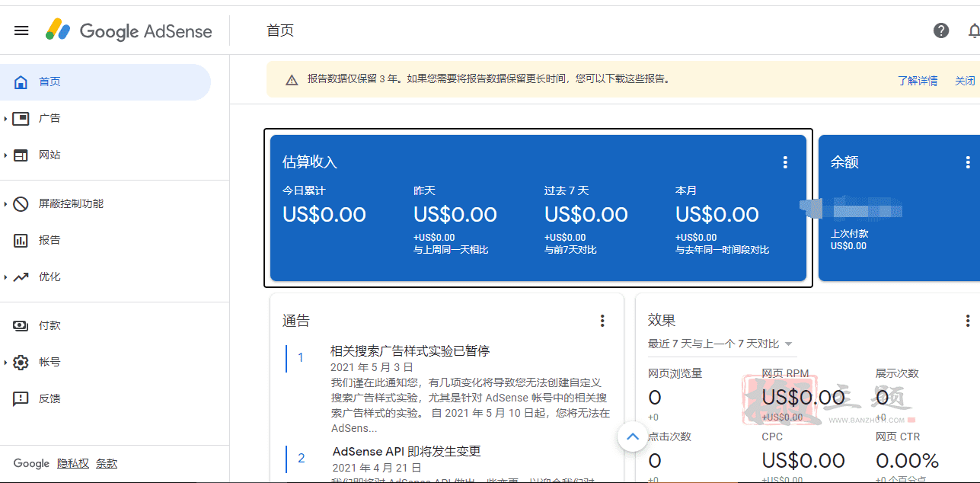Click the 首页 page title in header
The width and height of the screenshot is (980, 483).
[x=280, y=30]
